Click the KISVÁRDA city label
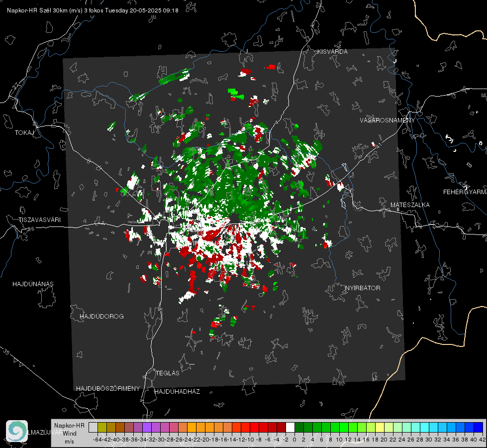Image resolution: width=487 pixels, height=448 pixels. coord(332,52)
